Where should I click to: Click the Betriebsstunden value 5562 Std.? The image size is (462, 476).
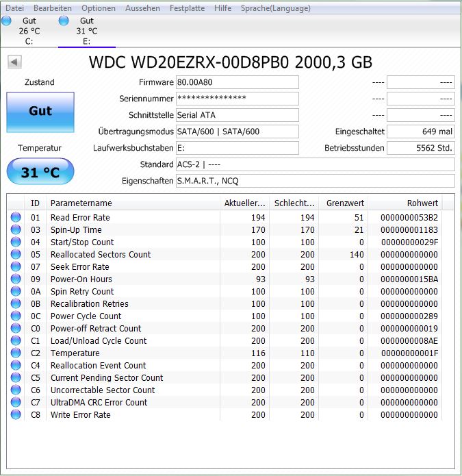(421, 148)
